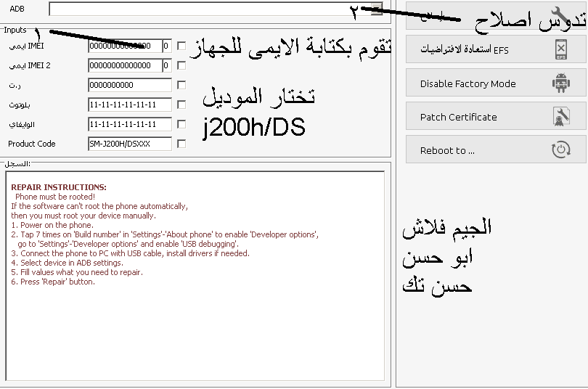Tick the Bluetooth address checkbox
The image size is (588, 389).
point(181,105)
